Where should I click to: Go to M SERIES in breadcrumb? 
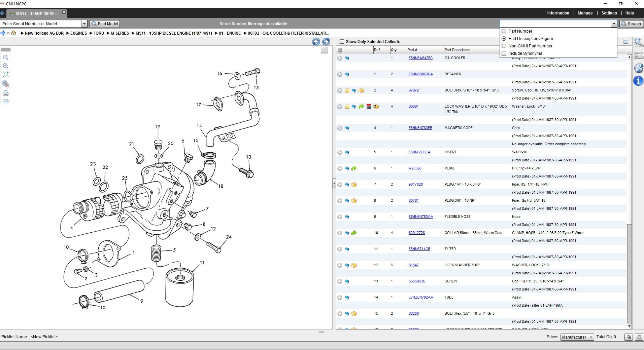tap(120, 33)
